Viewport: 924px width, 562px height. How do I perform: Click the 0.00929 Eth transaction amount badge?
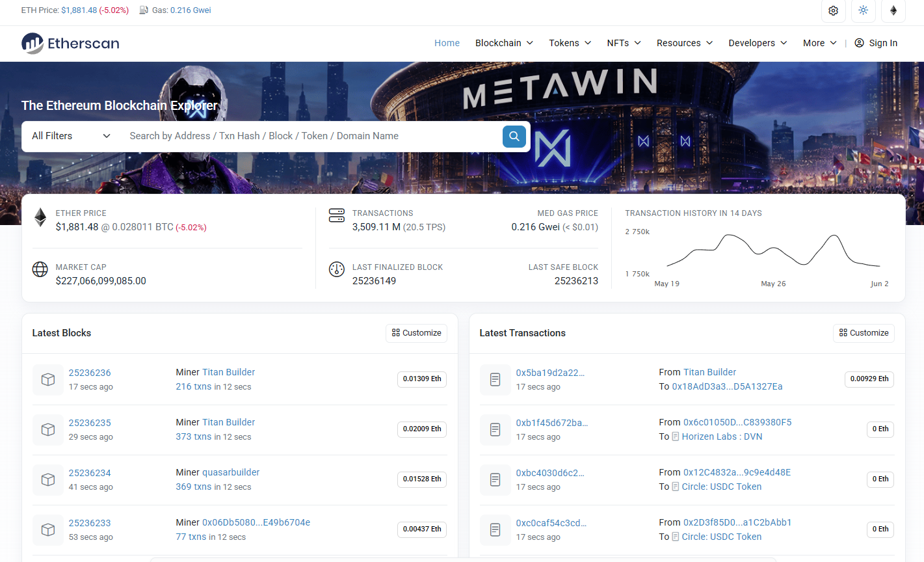pos(869,379)
